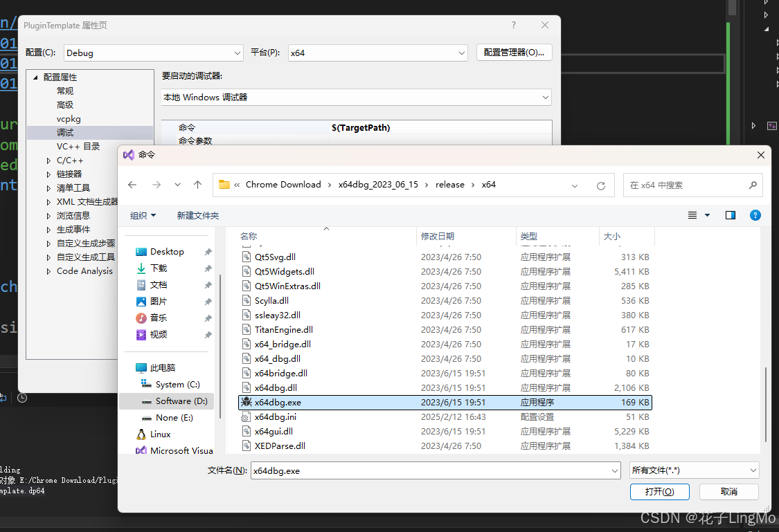779x532 pixels.
Task: Select vcpkg in property tree
Action: 69,119
